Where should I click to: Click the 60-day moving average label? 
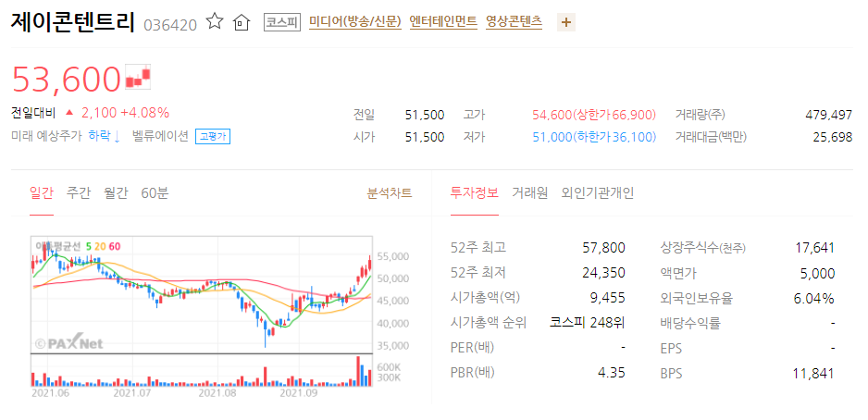114,246
